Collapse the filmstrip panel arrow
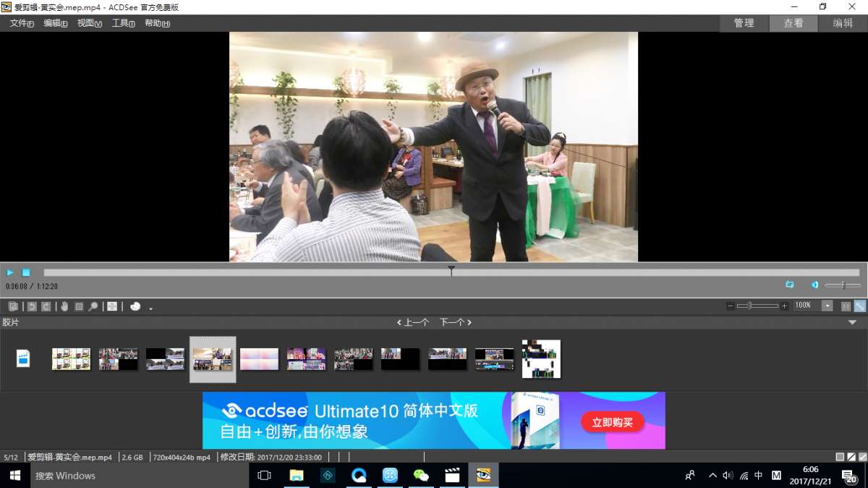Viewport: 868px width, 488px height. coord(852,322)
